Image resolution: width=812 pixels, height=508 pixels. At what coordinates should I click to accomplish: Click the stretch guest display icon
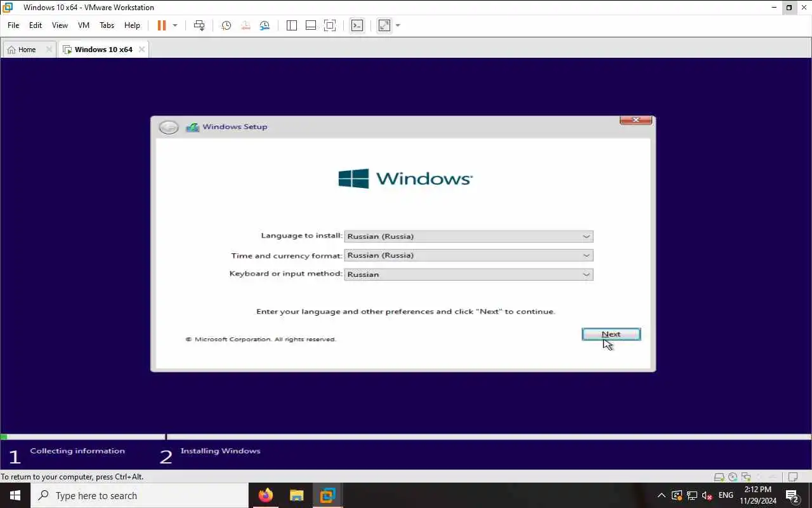click(384, 25)
